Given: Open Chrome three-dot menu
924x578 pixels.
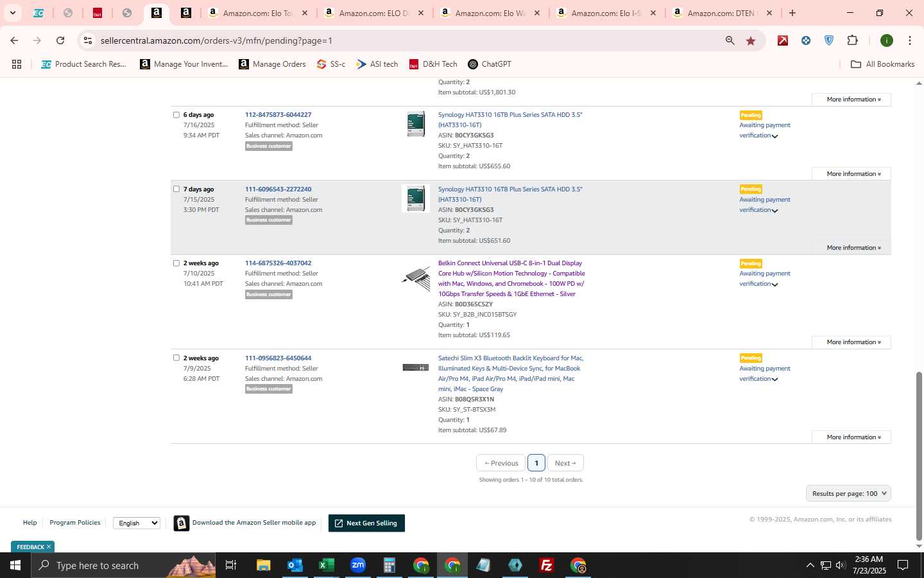Looking at the screenshot, I should tap(910, 40).
